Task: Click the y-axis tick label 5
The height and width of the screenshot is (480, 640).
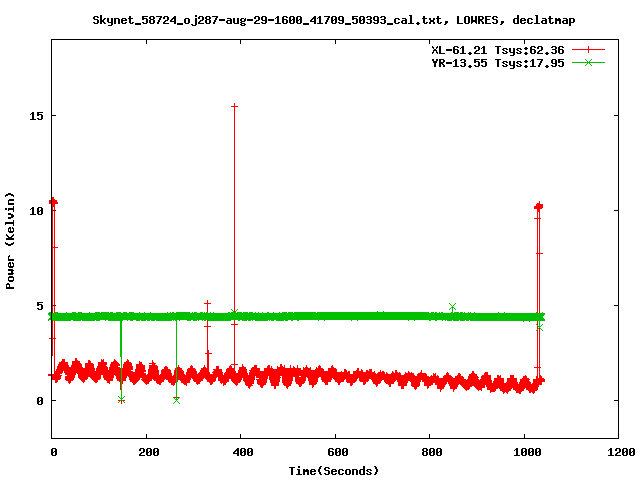Action: (x=40, y=306)
